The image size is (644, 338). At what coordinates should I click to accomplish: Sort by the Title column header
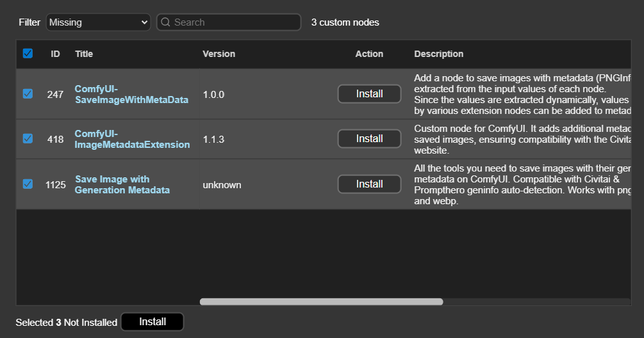[x=84, y=54]
